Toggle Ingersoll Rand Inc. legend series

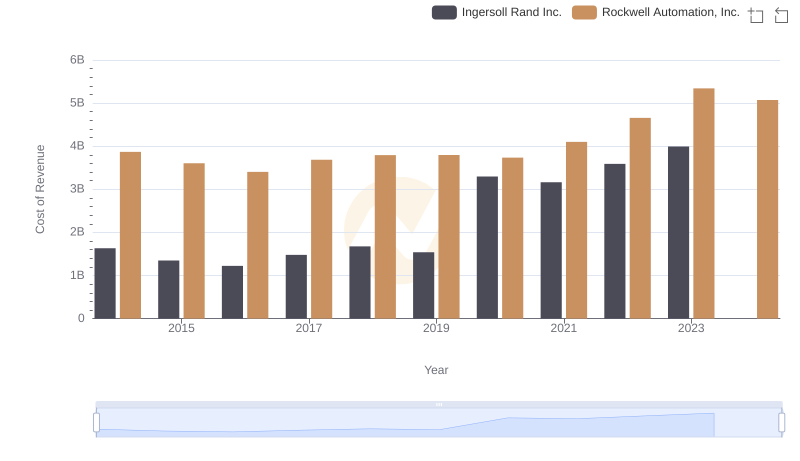pos(496,12)
